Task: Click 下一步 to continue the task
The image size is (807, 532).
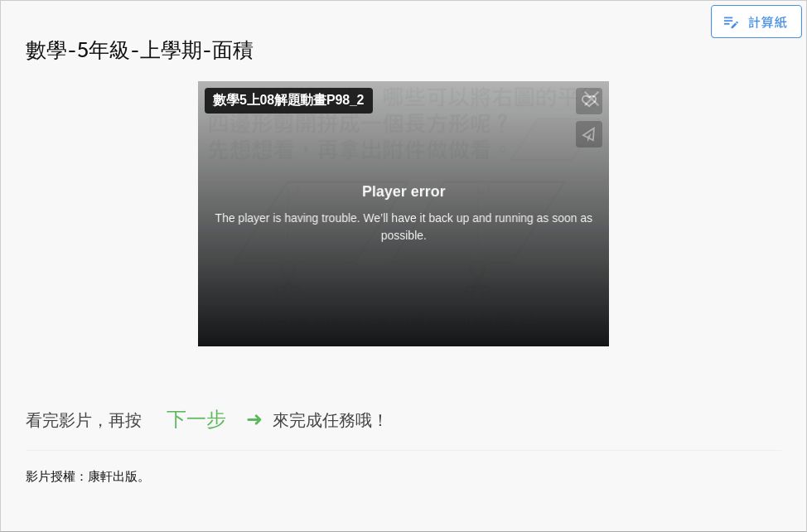Action: click(x=196, y=420)
